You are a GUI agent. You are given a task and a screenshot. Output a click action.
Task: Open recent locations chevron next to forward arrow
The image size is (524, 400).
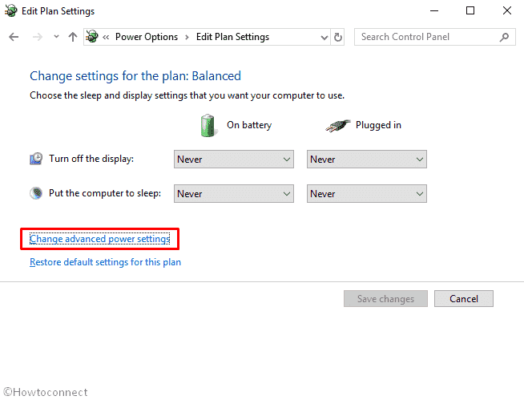(56, 37)
